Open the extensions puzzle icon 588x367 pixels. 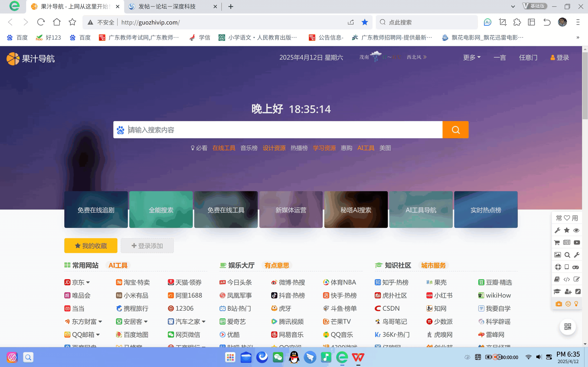(517, 22)
